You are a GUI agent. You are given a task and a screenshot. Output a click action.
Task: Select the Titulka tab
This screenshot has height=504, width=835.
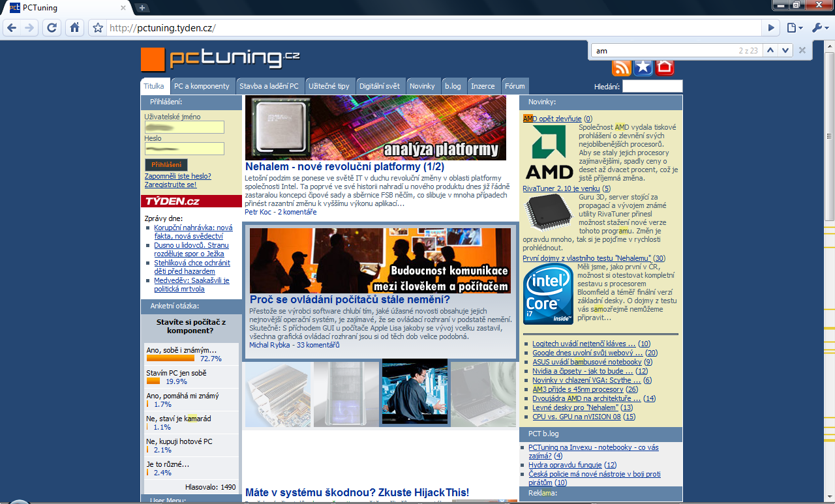pyautogui.click(x=154, y=86)
